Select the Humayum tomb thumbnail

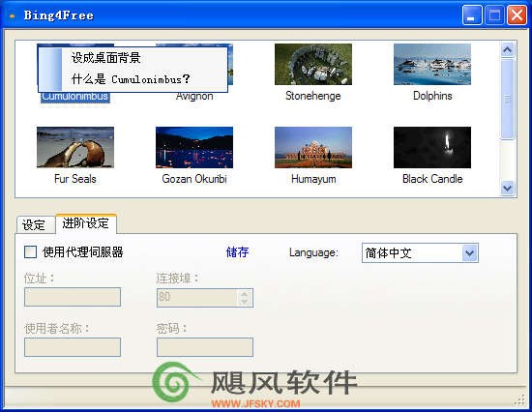pyautogui.click(x=313, y=147)
